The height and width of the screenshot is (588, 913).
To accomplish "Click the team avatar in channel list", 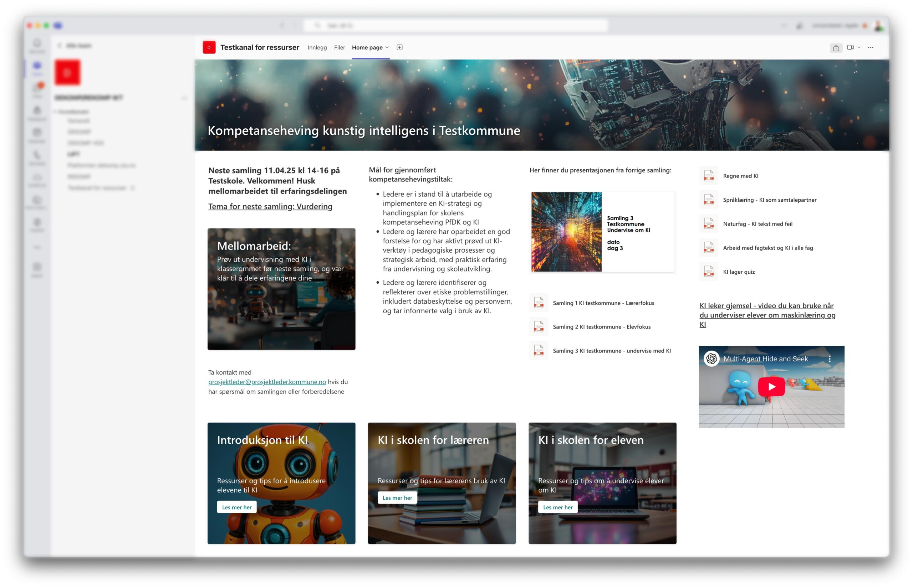I will click(x=68, y=72).
